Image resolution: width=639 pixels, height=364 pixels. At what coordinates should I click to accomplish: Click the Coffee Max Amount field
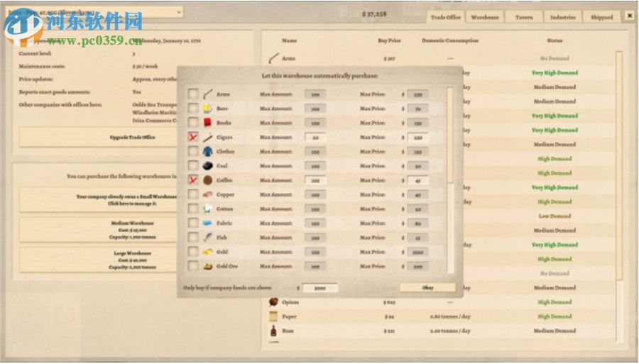click(x=315, y=180)
